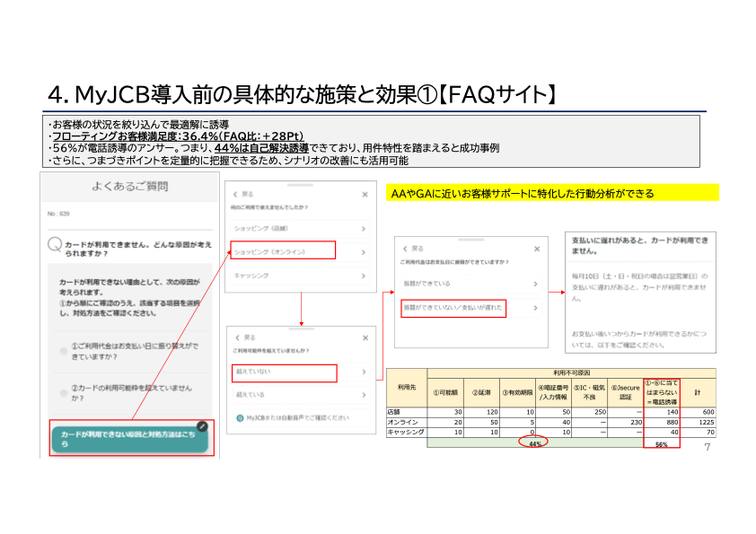Select radio for ①ご利用代金はお支払い日に振り替え
Screen dimensions: 756x534
[x=64, y=351]
